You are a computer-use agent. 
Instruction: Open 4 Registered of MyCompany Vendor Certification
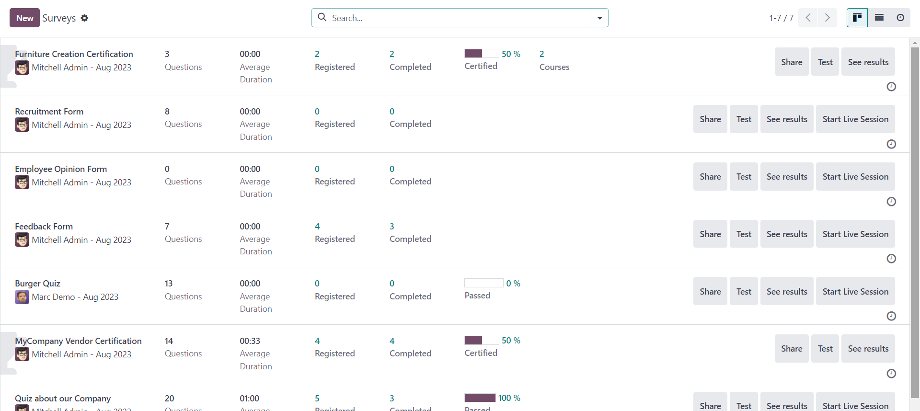click(x=334, y=347)
